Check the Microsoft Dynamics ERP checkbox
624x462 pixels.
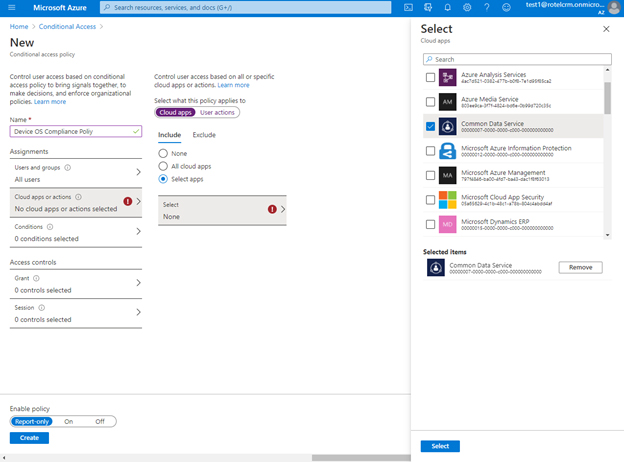[x=430, y=224]
